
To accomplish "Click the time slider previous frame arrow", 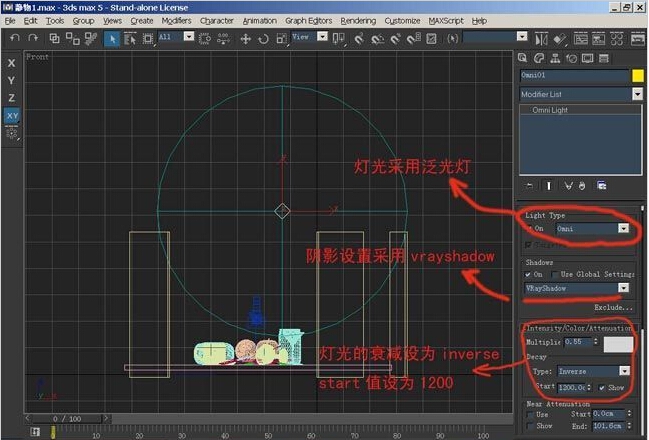I will 28,418.
